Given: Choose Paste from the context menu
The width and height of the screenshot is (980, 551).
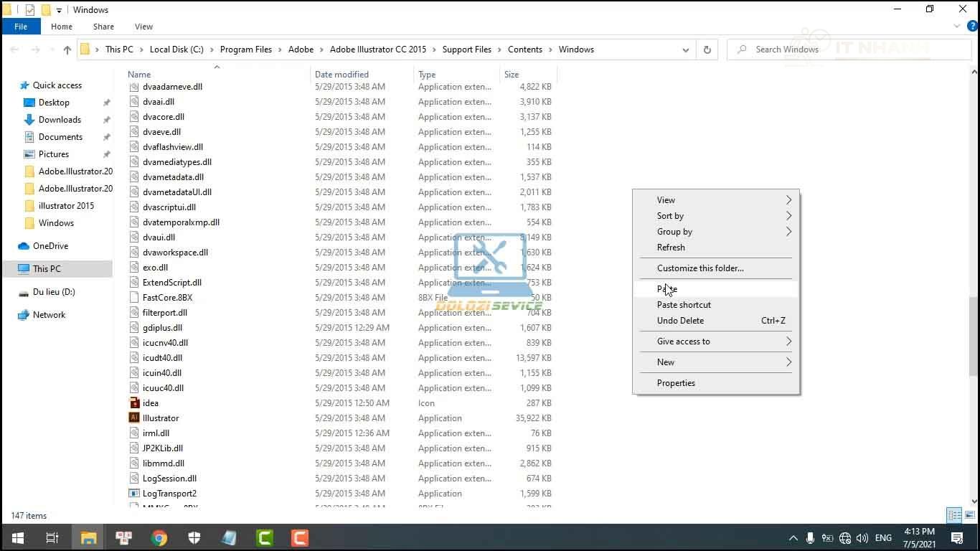Looking at the screenshot, I should 667,289.
